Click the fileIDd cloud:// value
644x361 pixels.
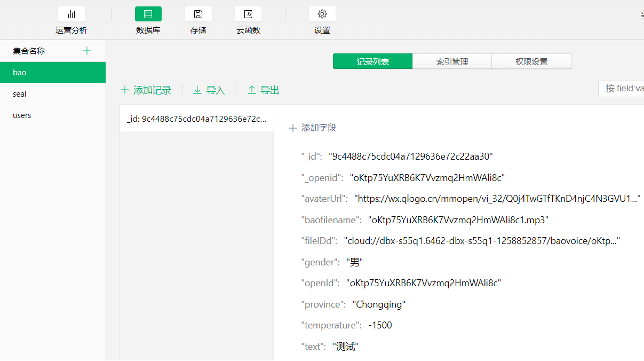pos(482,241)
